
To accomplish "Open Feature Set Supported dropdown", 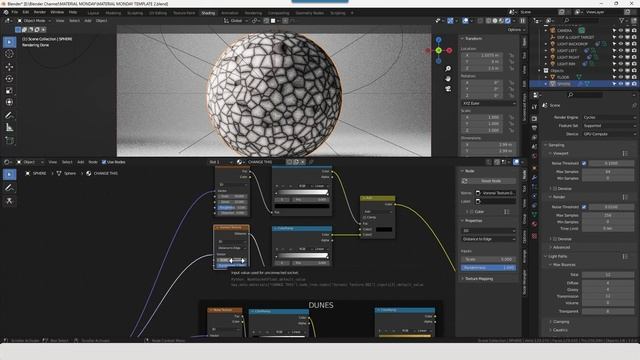I will 609,126.
